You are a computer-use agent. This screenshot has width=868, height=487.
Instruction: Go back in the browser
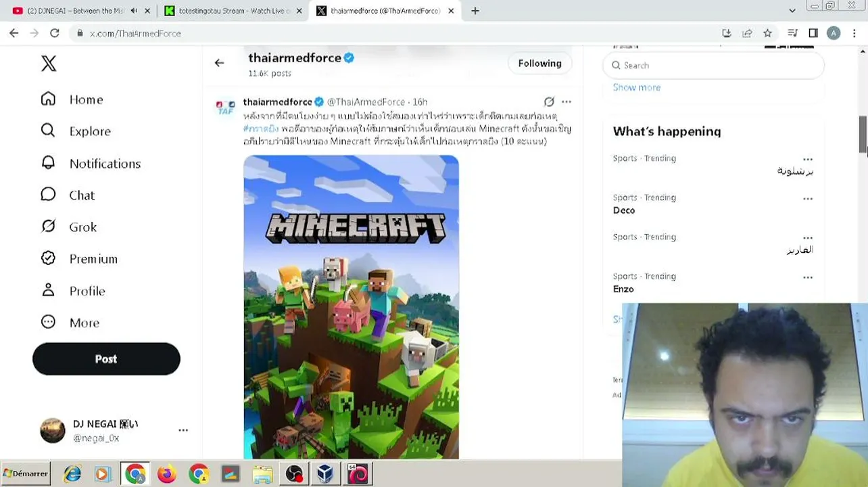pos(14,33)
